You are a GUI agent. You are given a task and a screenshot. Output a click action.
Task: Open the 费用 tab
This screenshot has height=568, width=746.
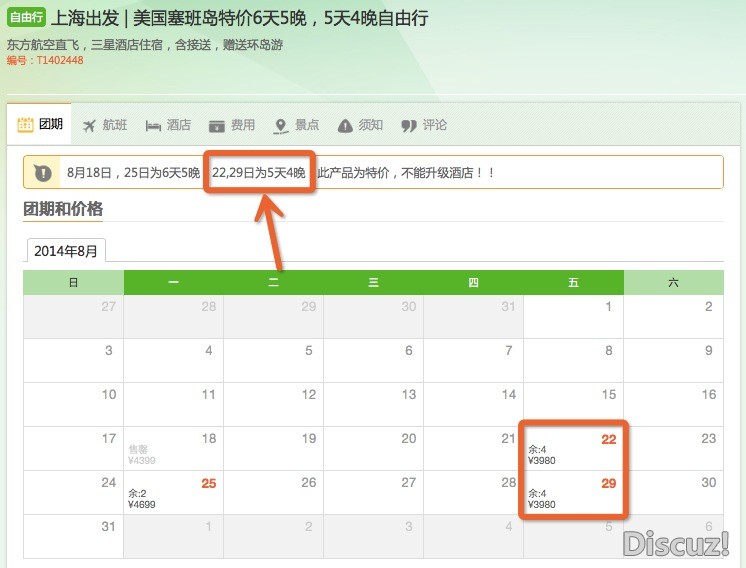pos(232,126)
